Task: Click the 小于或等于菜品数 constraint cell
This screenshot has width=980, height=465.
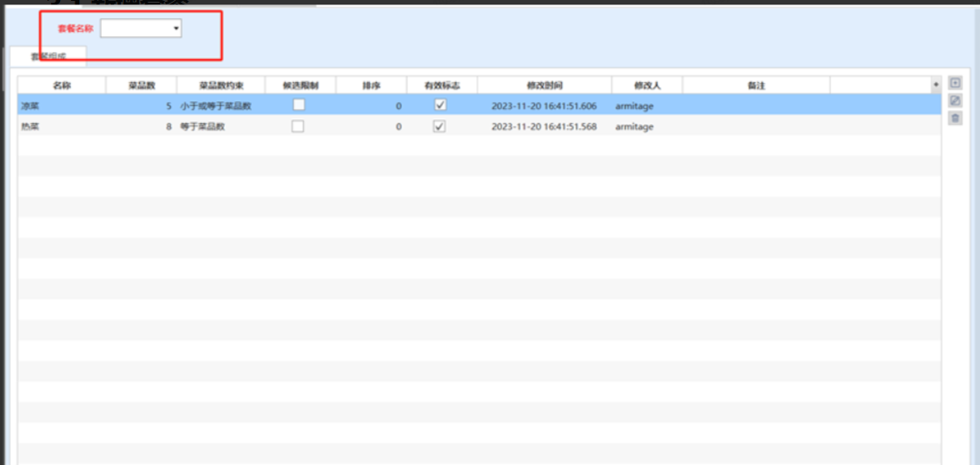Action: point(215,106)
